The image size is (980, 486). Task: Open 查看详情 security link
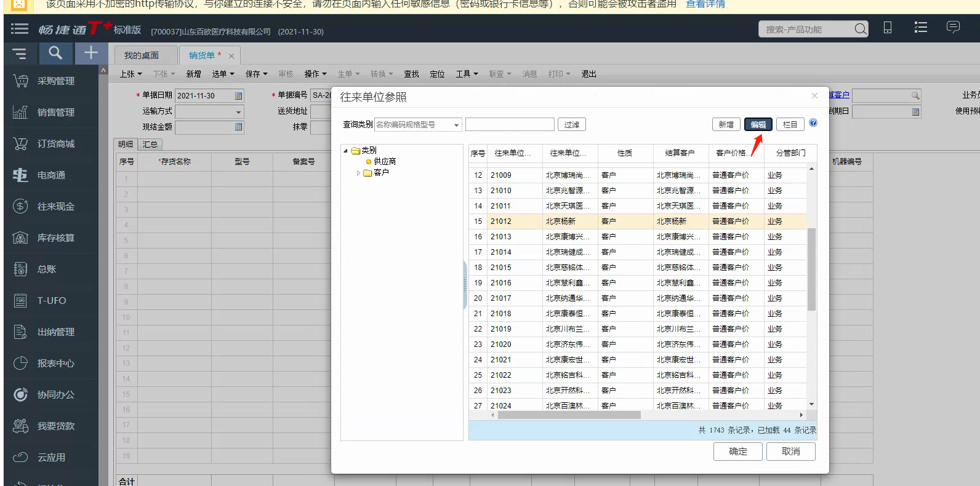[x=705, y=4]
